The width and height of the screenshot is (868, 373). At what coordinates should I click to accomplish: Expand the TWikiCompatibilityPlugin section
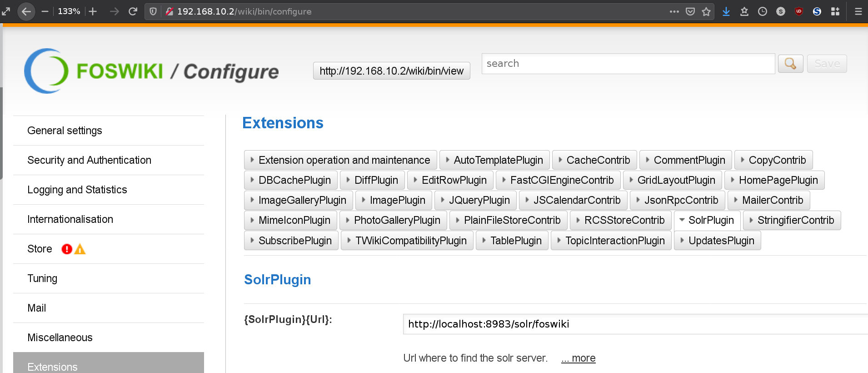407,241
